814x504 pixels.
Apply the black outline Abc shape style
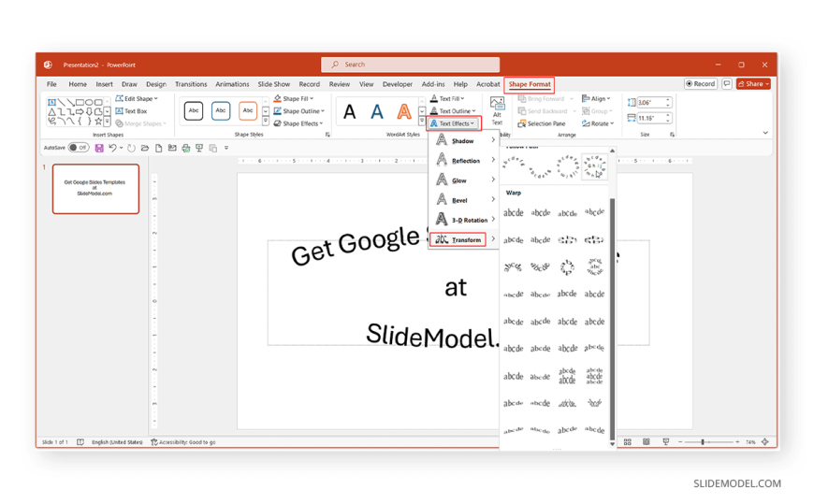[x=194, y=111]
